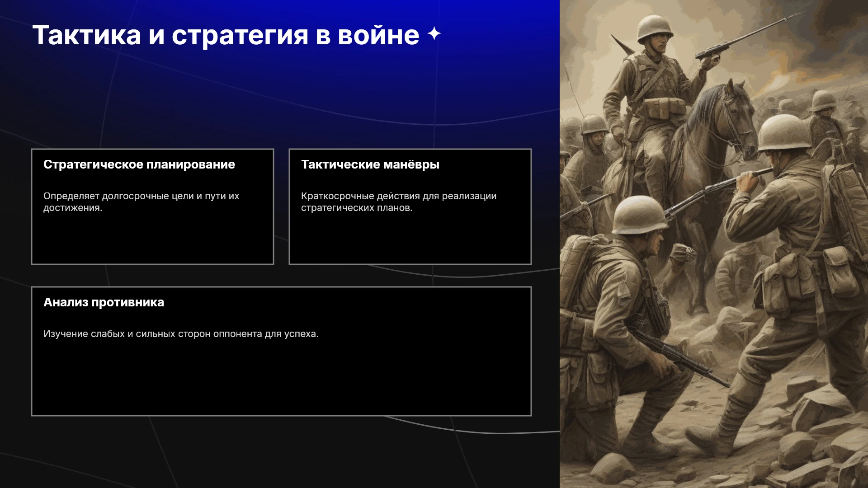Click the empty area inside the Тактические манёвры card
This screenshot has height=488, width=868.
click(410, 239)
